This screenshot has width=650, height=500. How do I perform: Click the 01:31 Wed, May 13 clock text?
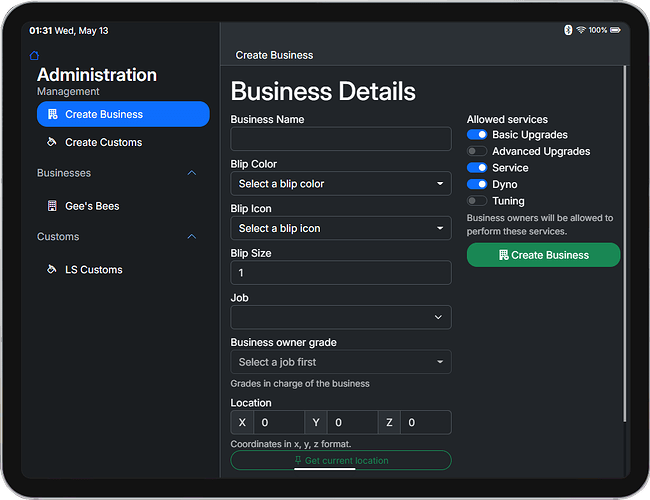click(69, 31)
